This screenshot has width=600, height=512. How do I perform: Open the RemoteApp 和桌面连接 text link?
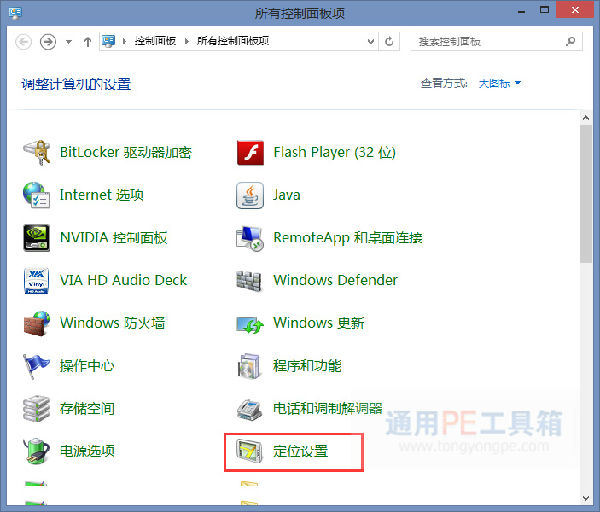pyautogui.click(x=347, y=238)
